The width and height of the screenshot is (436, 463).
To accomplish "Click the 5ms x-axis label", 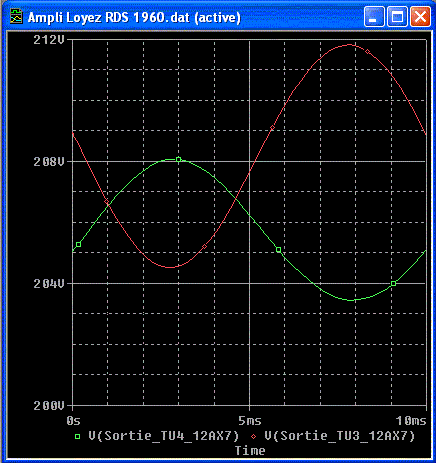I will [x=250, y=421].
